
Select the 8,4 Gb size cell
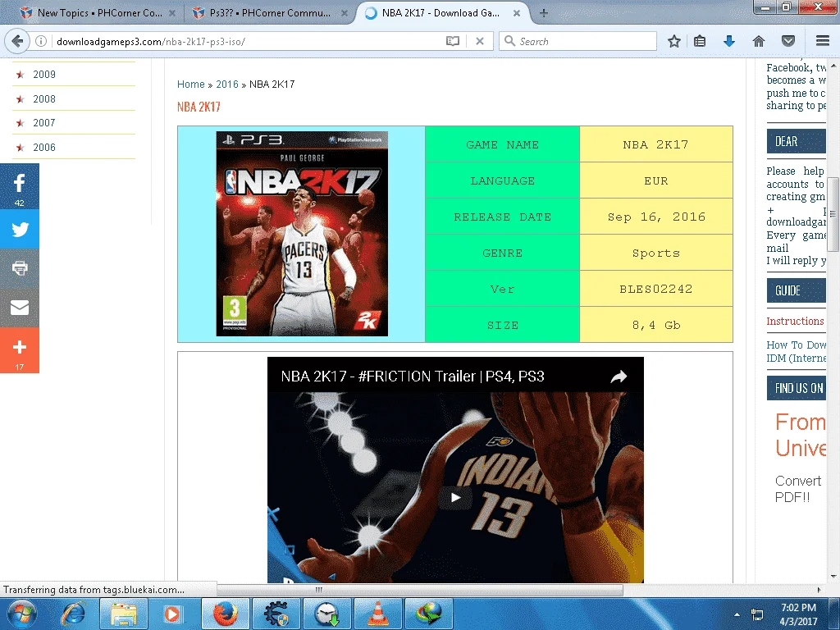point(656,325)
